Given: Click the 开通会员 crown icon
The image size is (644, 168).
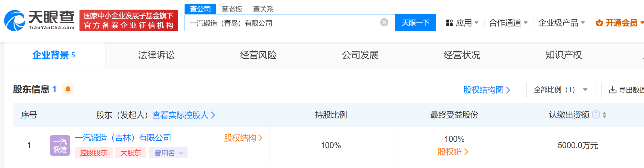Looking at the screenshot, I should 599,23.
